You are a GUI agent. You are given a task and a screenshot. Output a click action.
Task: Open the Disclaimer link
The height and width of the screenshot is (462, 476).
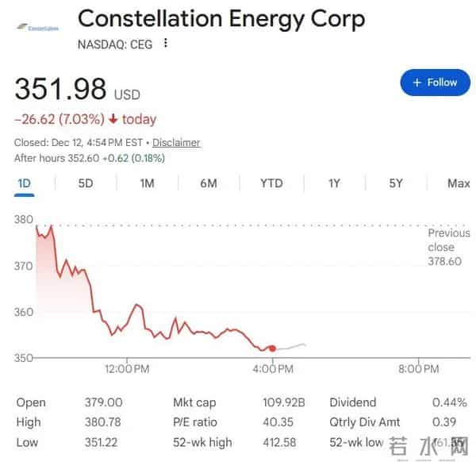click(176, 143)
